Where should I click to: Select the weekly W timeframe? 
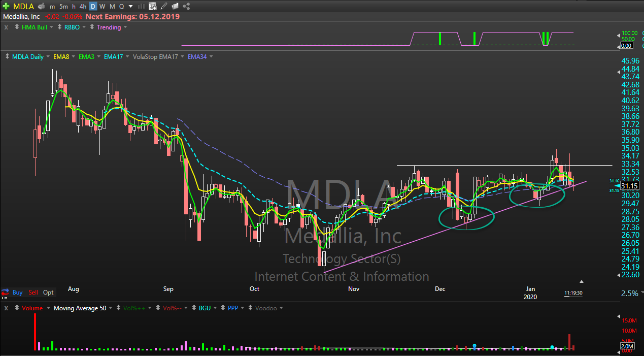103,7
